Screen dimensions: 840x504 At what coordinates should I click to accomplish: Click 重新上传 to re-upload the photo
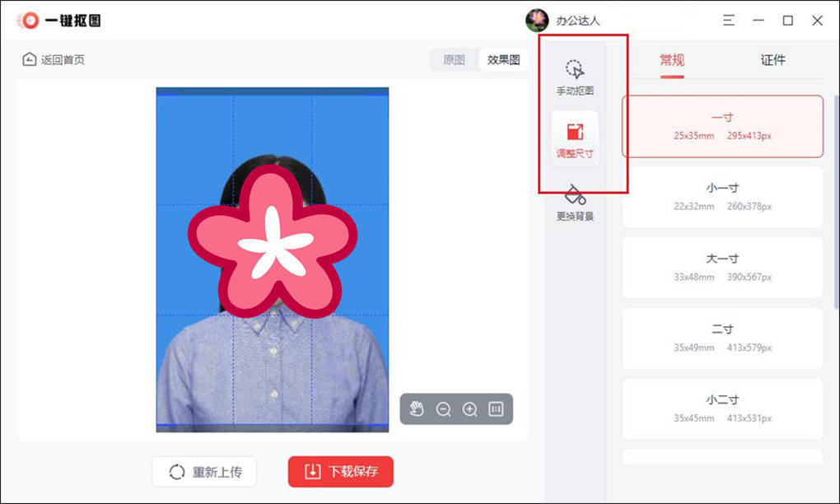pos(203,471)
